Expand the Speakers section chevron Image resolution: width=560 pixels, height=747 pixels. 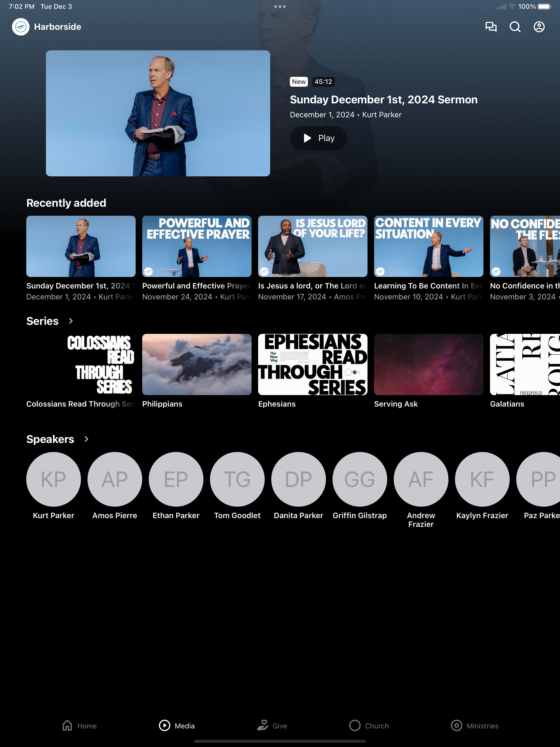(86, 439)
